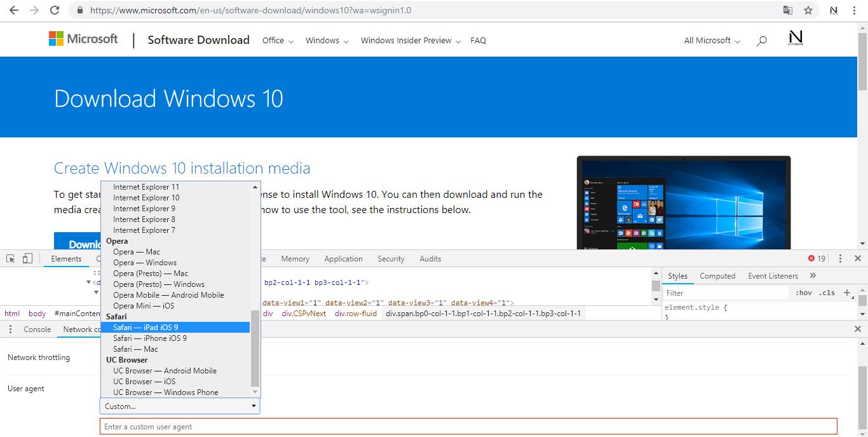Open the site search magnifier icon
868x437 pixels.
click(761, 41)
